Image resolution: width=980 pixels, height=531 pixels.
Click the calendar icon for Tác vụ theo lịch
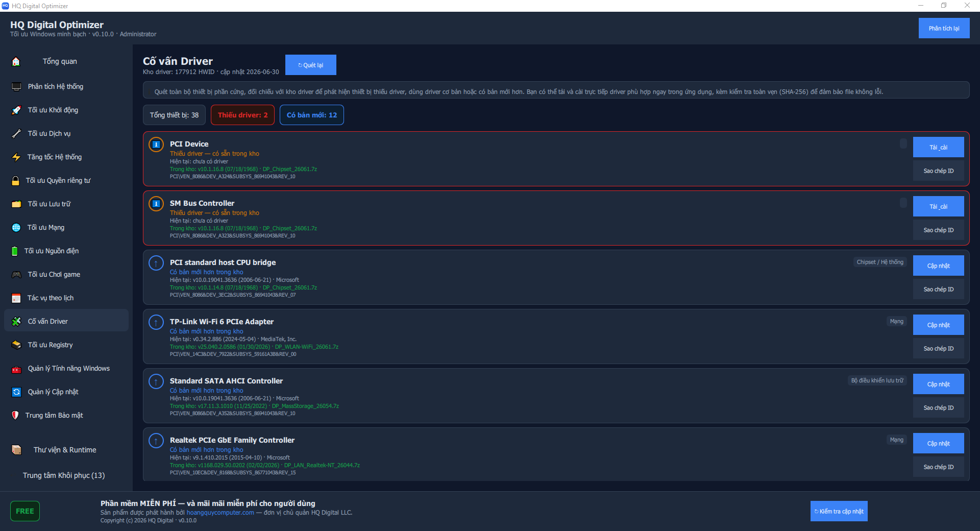click(x=16, y=298)
